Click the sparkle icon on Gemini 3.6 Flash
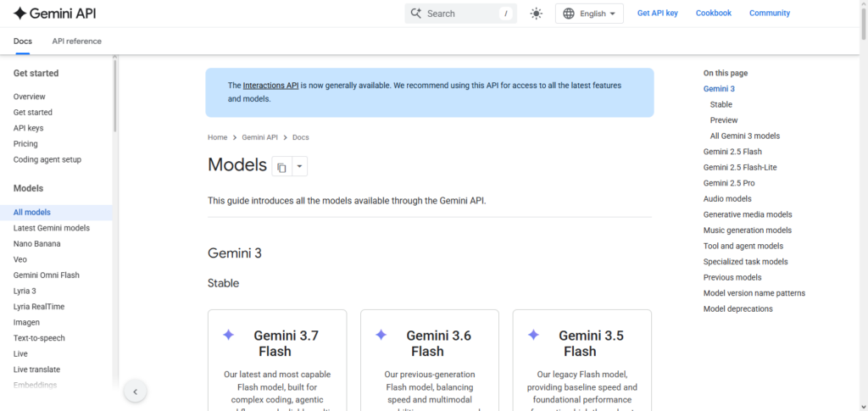The height and width of the screenshot is (411, 868). 381,335
